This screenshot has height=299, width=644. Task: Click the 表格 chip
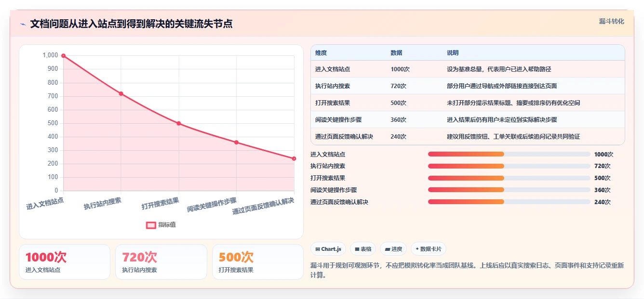coord(363,249)
